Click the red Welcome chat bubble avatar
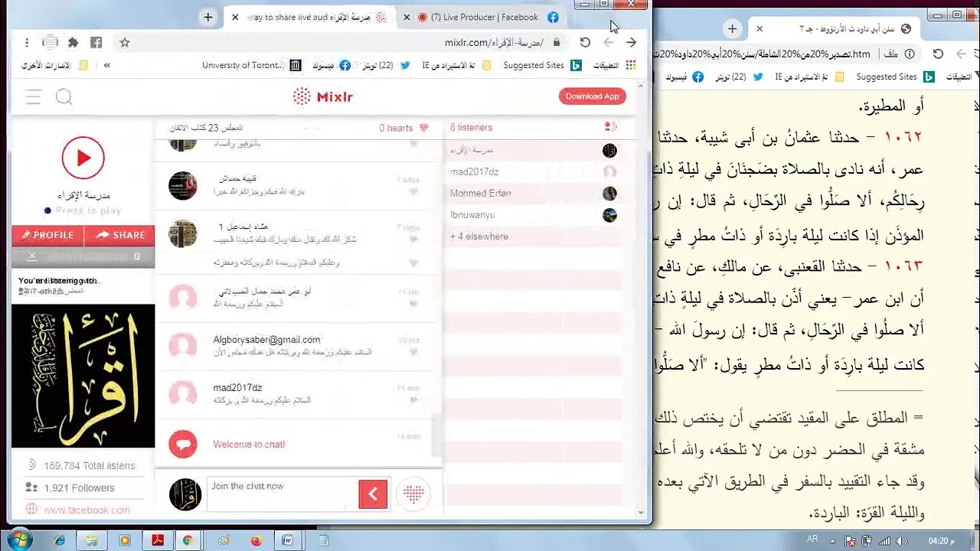The image size is (980, 551). coord(182,444)
